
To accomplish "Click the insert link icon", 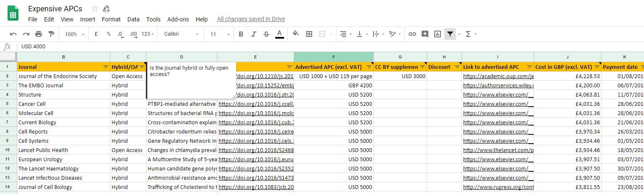I will (x=412, y=34).
